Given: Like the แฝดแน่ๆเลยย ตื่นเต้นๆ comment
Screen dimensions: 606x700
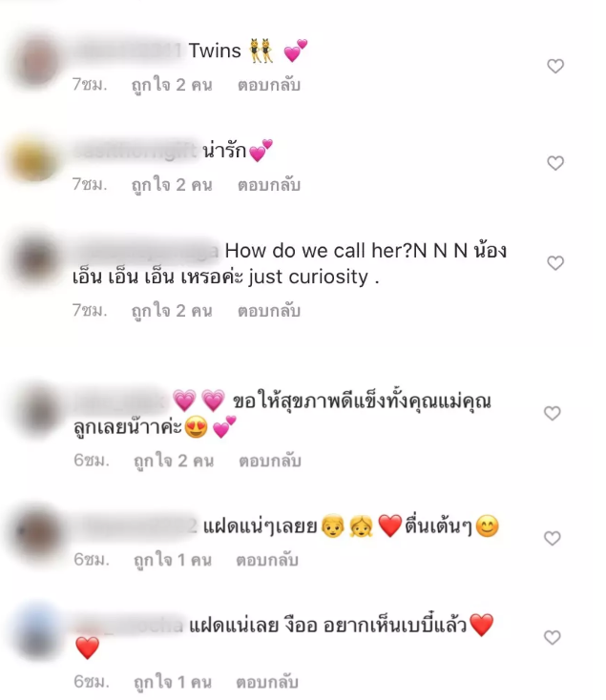Looking at the screenshot, I should 553,539.
